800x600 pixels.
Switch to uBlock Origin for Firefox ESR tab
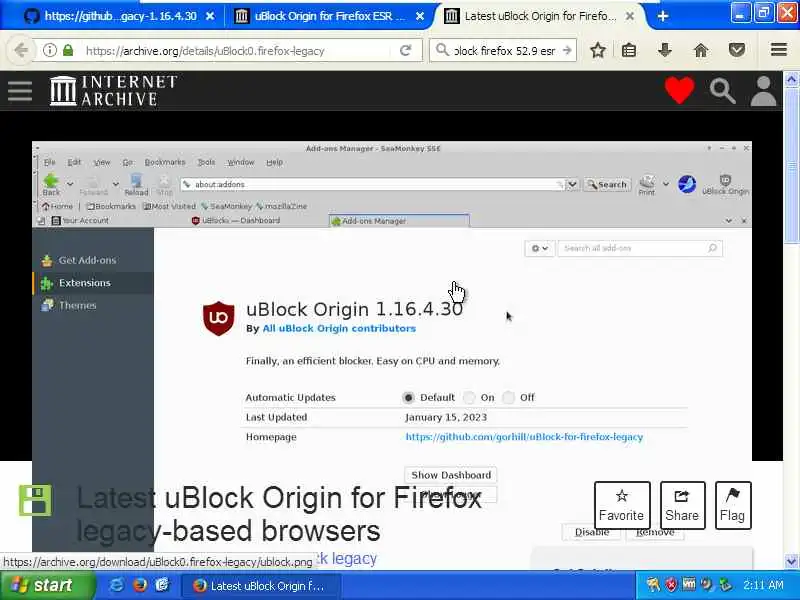[x=329, y=16]
